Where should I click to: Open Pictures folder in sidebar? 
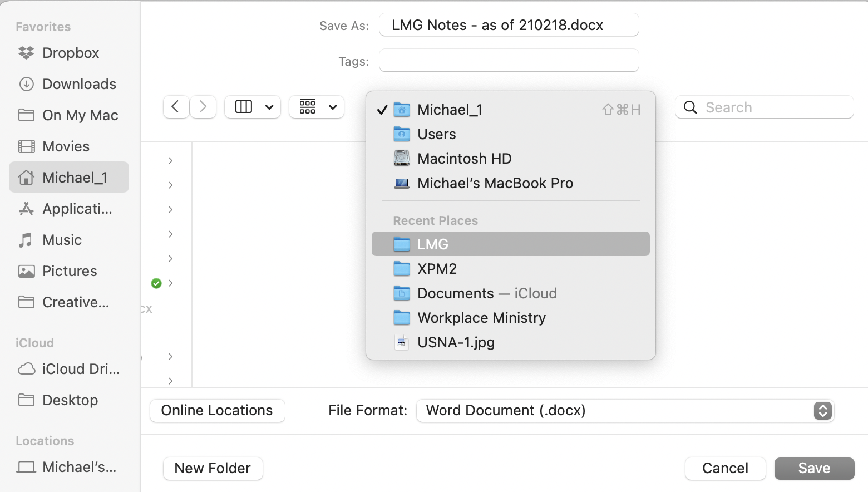[69, 271]
